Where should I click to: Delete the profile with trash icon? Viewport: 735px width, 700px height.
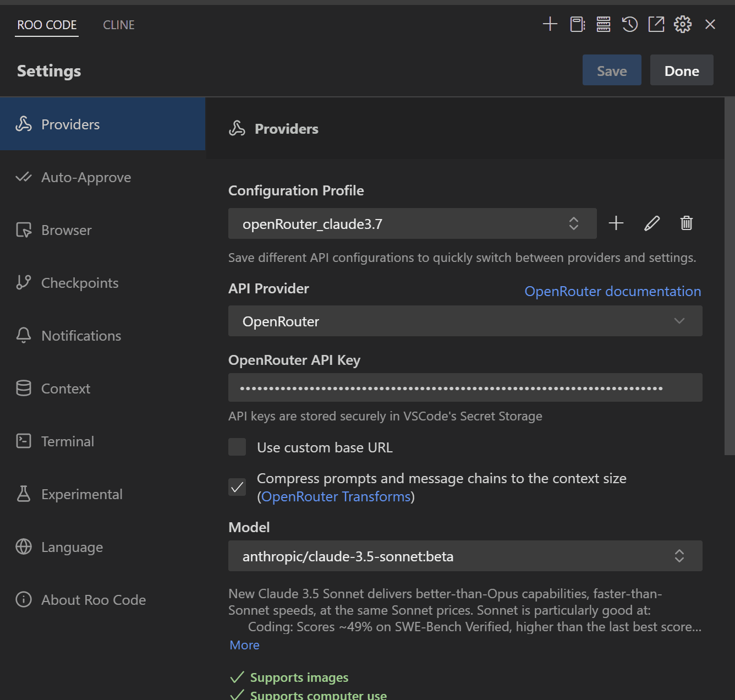click(687, 223)
